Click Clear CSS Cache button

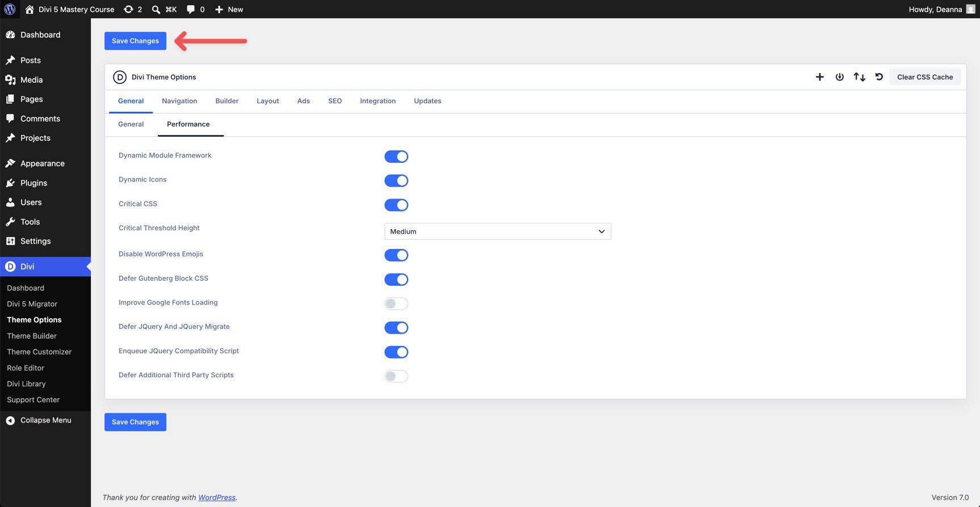tap(925, 77)
